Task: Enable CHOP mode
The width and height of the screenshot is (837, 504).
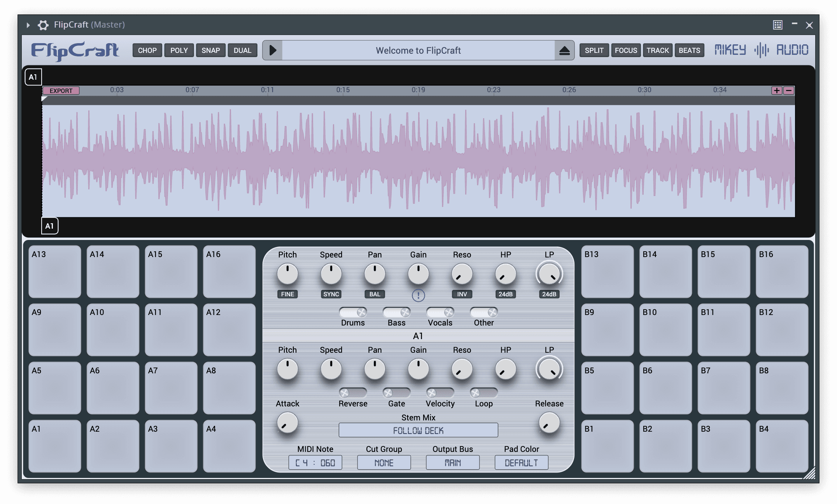Action: pyautogui.click(x=147, y=50)
